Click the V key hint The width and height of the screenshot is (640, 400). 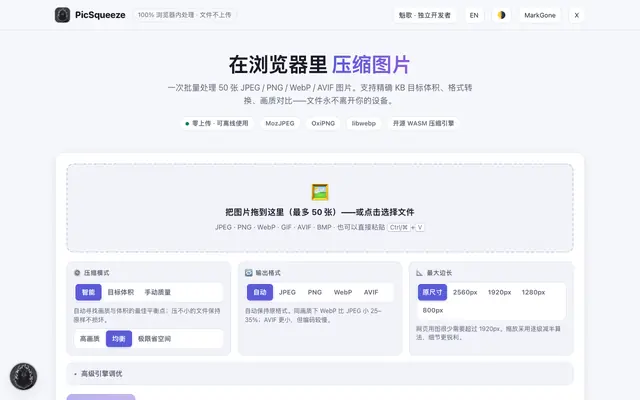pos(420,227)
